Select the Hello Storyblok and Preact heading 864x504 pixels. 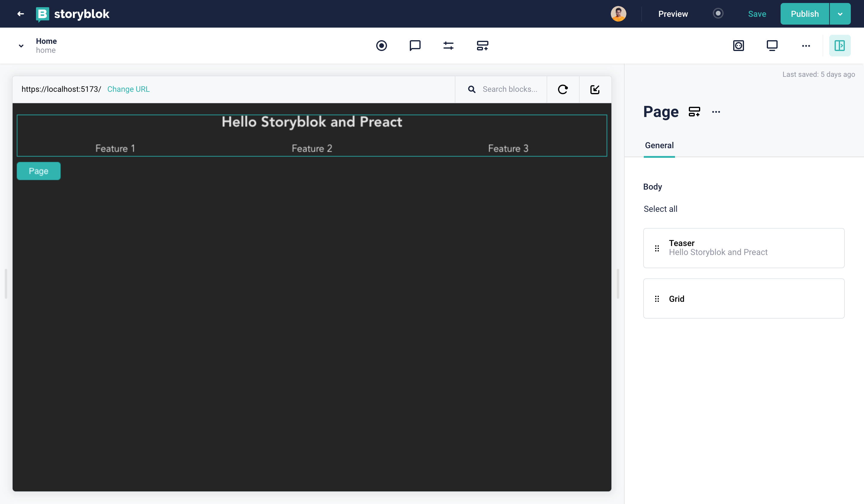click(x=312, y=122)
